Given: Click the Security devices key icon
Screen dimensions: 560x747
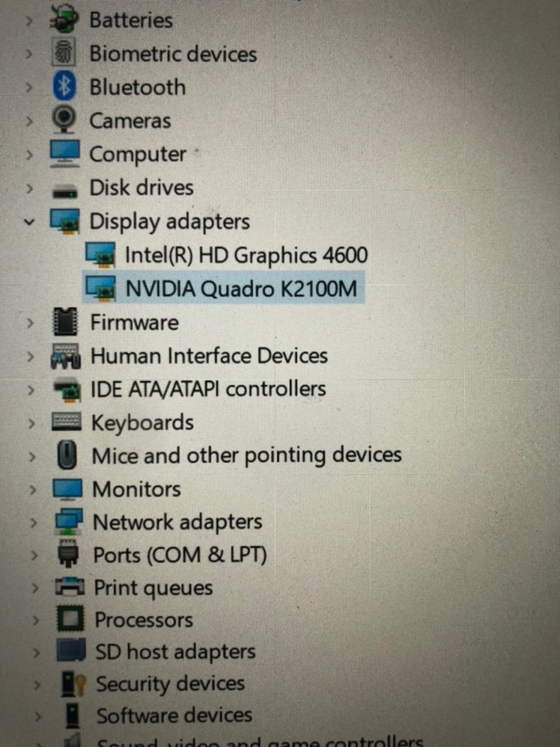Looking at the screenshot, I should [x=74, y=683].
